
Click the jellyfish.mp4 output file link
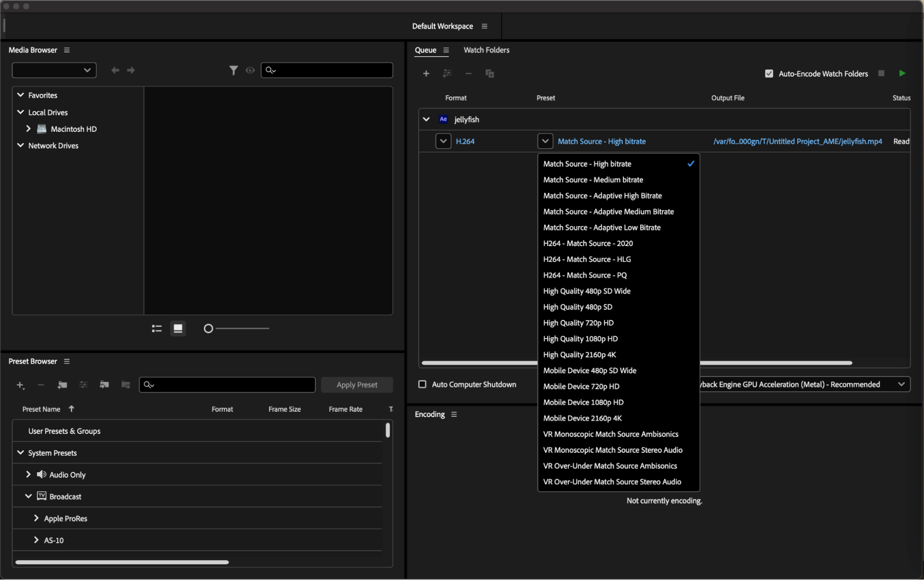[797, 141]
